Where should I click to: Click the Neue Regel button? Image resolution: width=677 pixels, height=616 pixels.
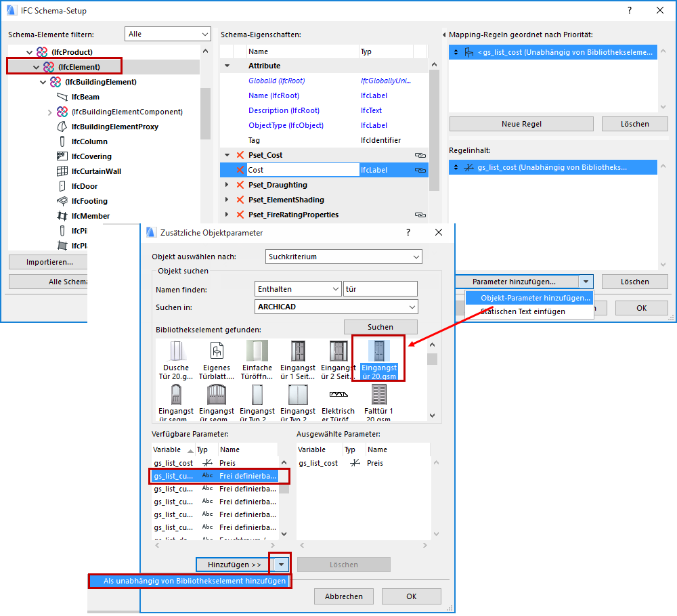click(521, 124)
